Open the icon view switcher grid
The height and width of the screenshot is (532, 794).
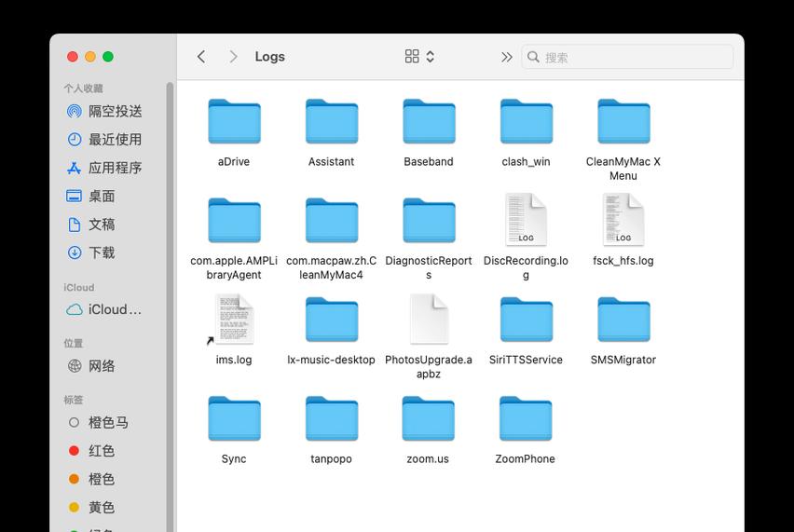point(419,56)
